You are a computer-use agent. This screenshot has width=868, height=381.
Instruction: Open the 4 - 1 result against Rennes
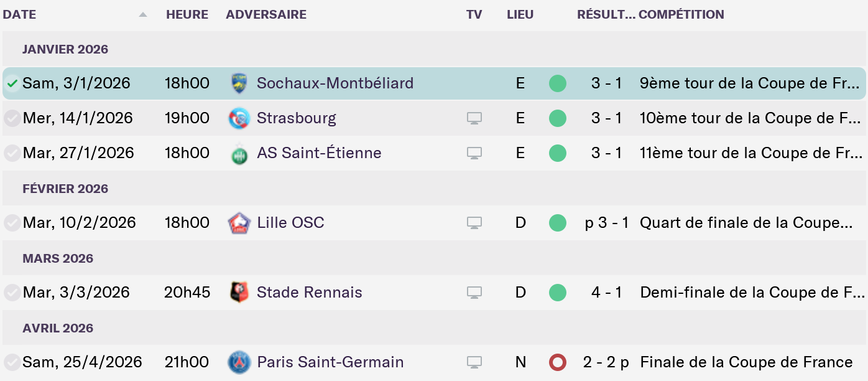tap(606, 293)
